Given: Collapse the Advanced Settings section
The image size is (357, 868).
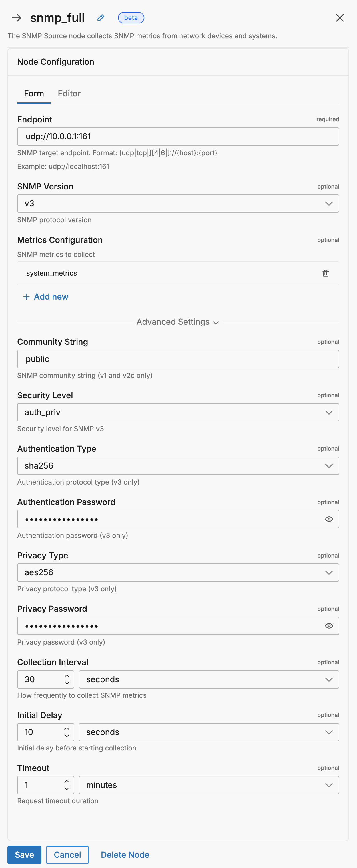Looking at the screenshot, I should point(178,322).
